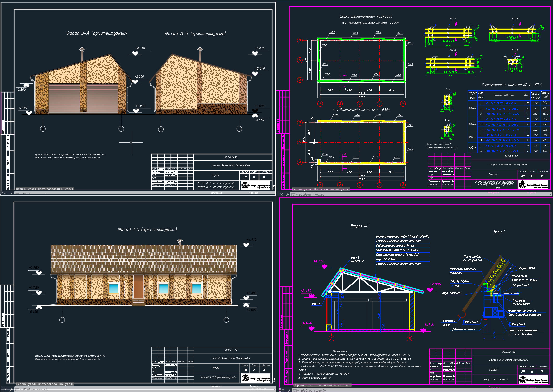Click the Спецификация к каркасам КП-1 – КП-4 table title

pyautogui.click(x=512, y=85)
